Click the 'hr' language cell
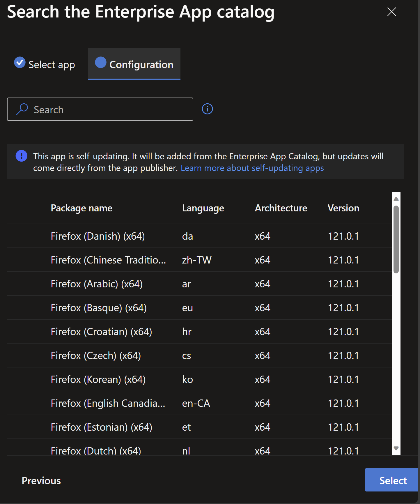420x504 pixels. coord(187,332)
